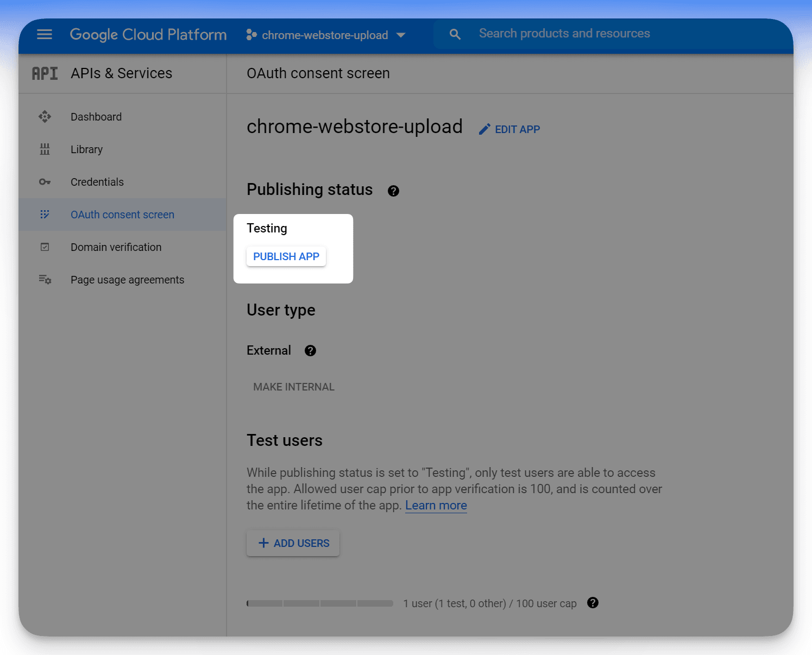This screenshot has height=655, width=812.
Task: Click the Library sidebar icon
Action: coord(45,149)
